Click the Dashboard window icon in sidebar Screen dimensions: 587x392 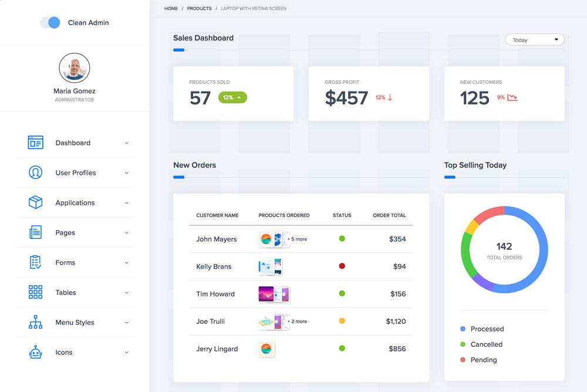pos(35,143)
